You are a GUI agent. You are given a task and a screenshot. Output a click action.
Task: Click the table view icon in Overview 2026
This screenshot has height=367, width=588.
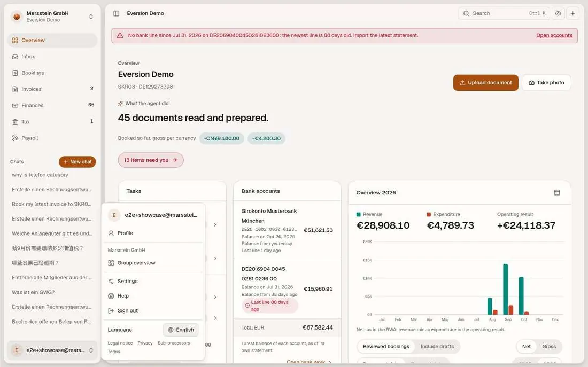pos(557,192)
